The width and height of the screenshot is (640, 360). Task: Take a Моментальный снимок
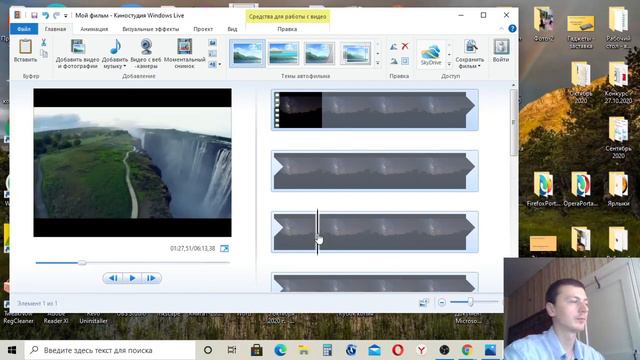click(184, 54)
